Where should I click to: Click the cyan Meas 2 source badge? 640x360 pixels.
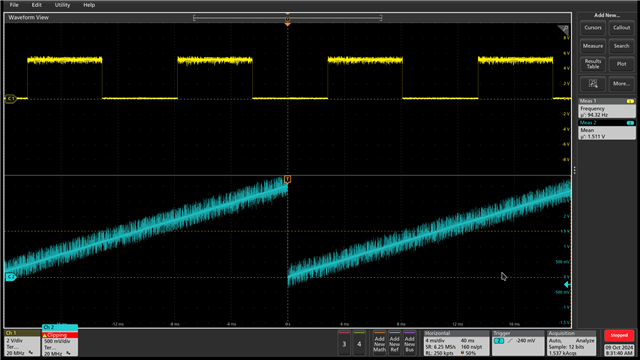(630, 122)
